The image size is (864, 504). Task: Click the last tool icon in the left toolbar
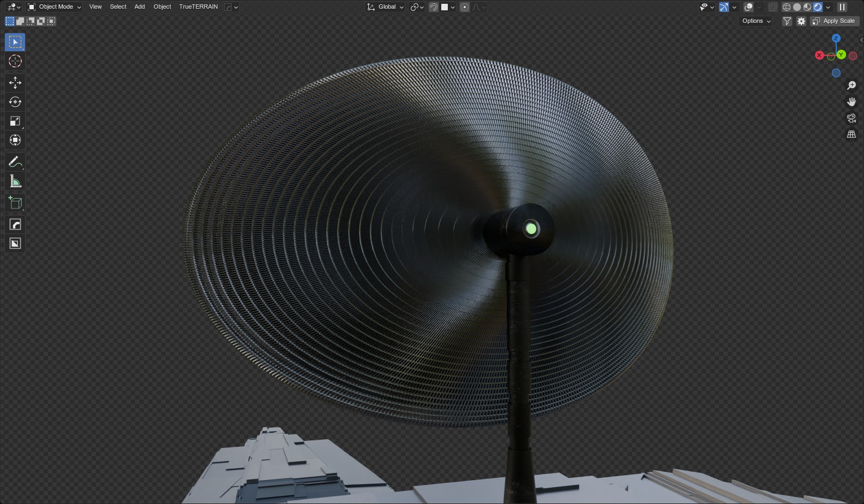[15, 243]
